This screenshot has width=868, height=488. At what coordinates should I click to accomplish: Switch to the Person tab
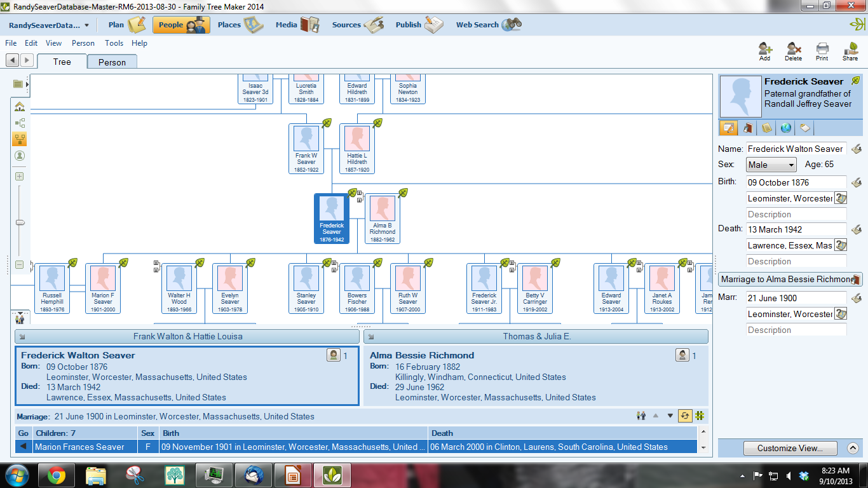click(112, 62)
